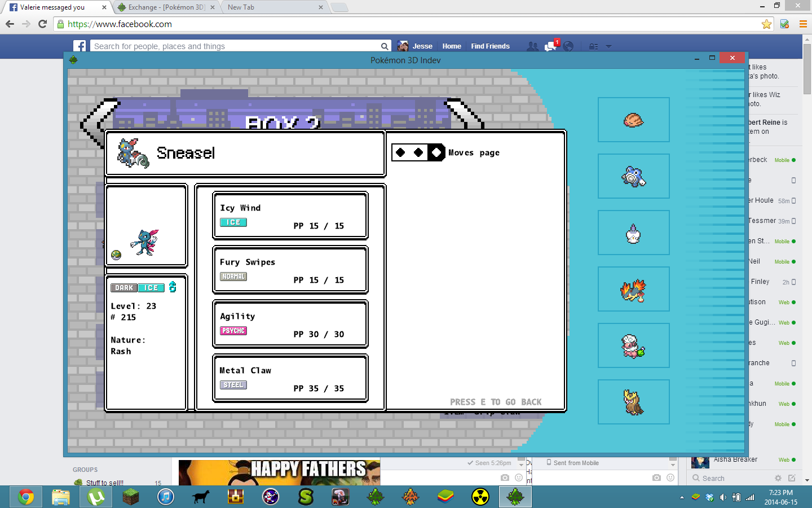Click the Psychic type badge under Agility
Image resolution: width=812 pixels, height=508 pixels.
pyautogui.click(x=233, y=331)
